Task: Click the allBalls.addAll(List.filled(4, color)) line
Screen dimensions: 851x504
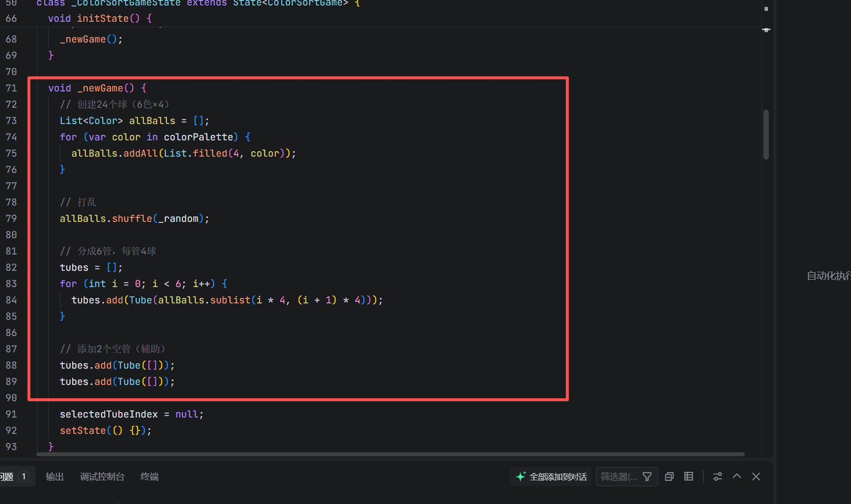Action: coord(183,153)
